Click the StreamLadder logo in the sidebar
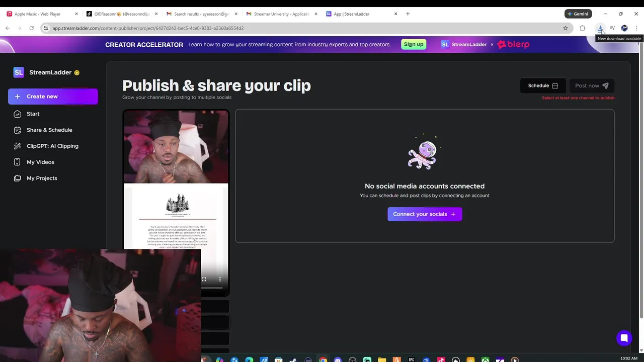The height and width of the screenshot is (362, 644). [19, 72]
